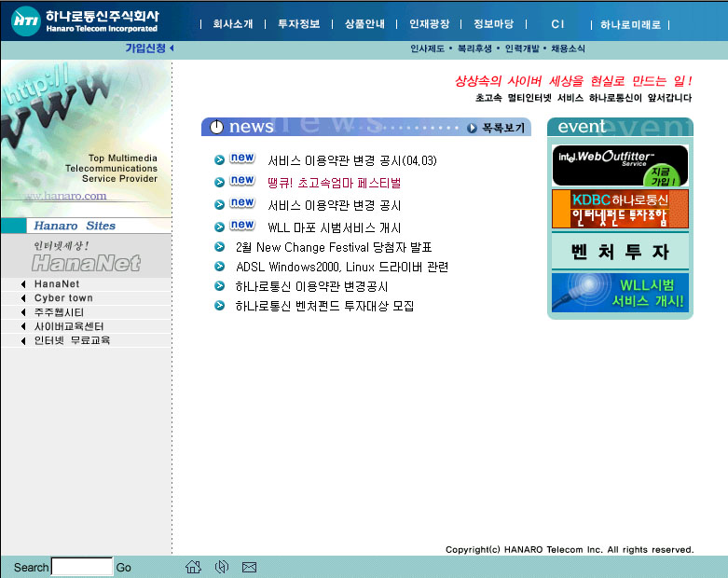The height and width of the screenshot is (578, 728).
Task: Select the 인사제도 submenu link
Action: (x=427, y=48)
